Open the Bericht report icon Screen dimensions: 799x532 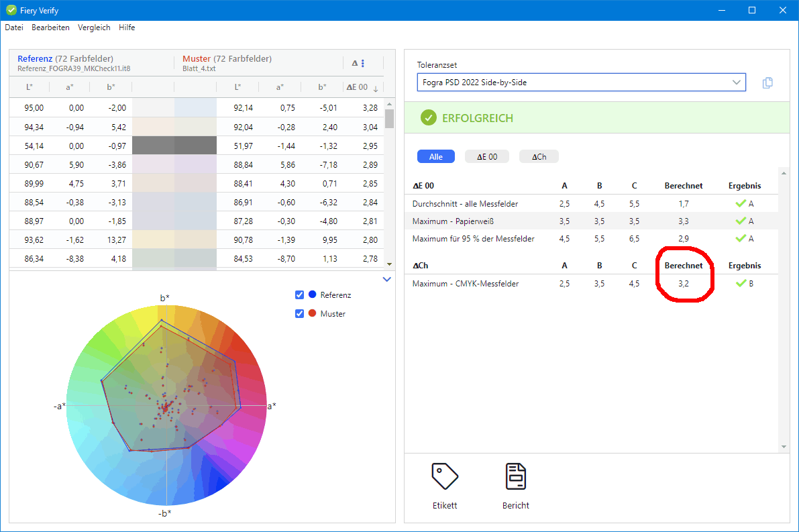[515, 476]
